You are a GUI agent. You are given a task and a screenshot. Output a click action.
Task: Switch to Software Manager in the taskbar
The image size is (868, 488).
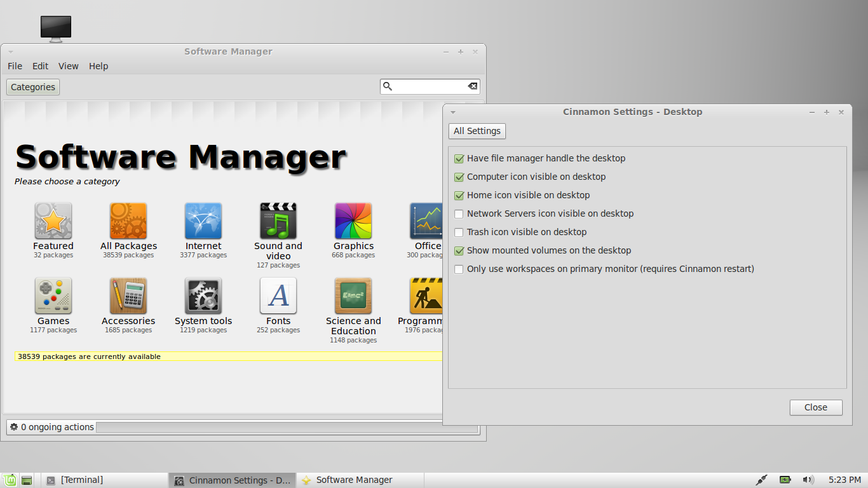point(360,480)
